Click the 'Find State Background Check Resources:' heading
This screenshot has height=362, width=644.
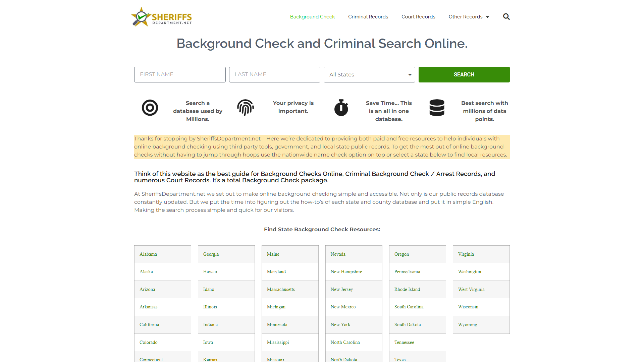[322, 230]
